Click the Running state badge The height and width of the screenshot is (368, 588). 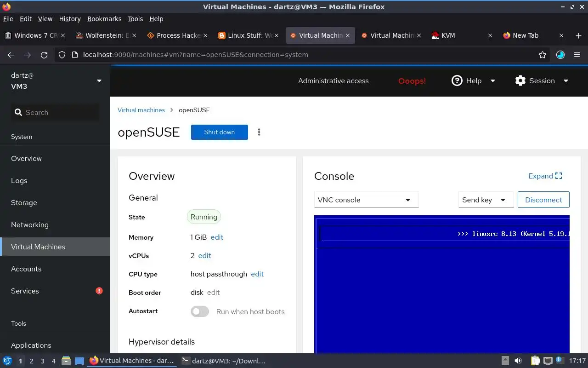pyautogui.click(x=204, y=217)
